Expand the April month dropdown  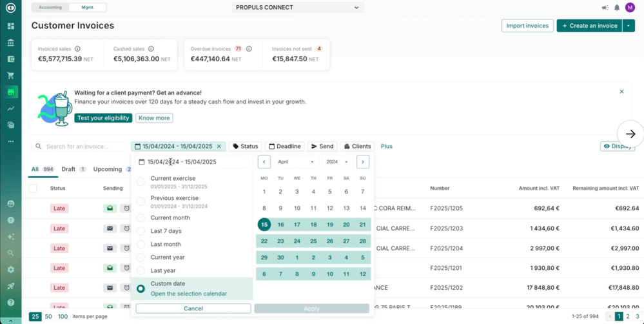coord(296,162)
